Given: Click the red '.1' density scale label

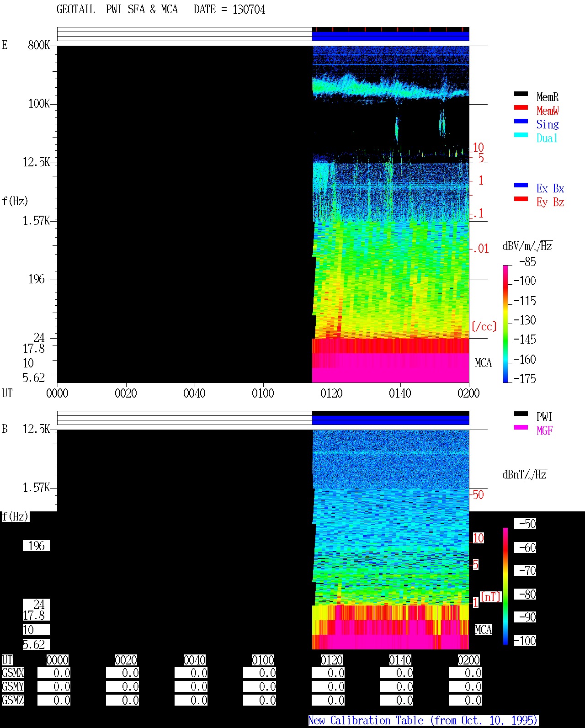Looking at the screenshot, I should (478, 213).
